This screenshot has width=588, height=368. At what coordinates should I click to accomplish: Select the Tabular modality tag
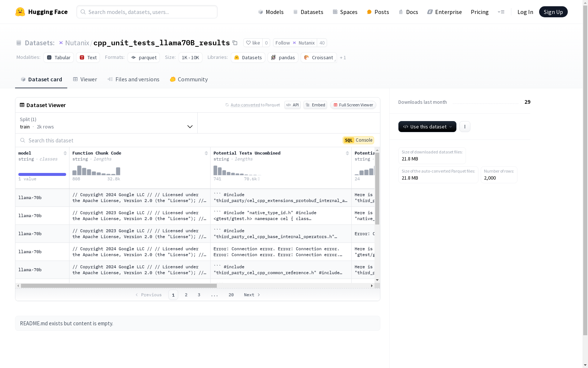pos(59,57)
